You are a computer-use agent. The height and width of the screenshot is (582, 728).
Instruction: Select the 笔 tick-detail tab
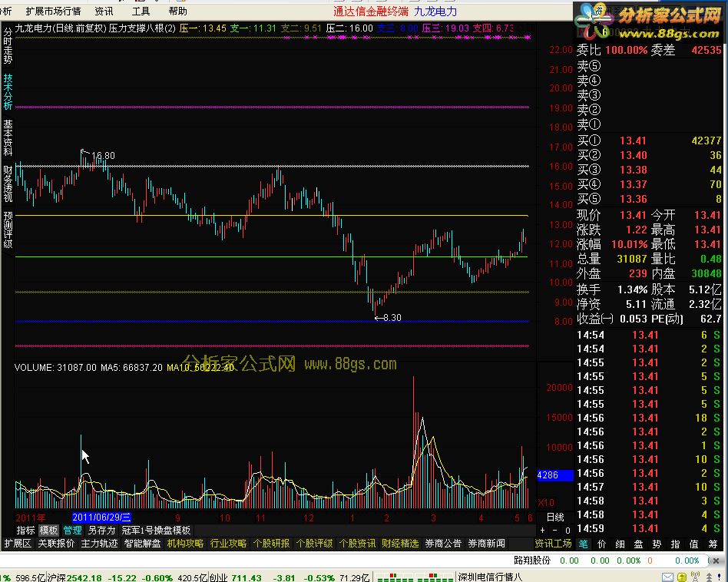584,544
